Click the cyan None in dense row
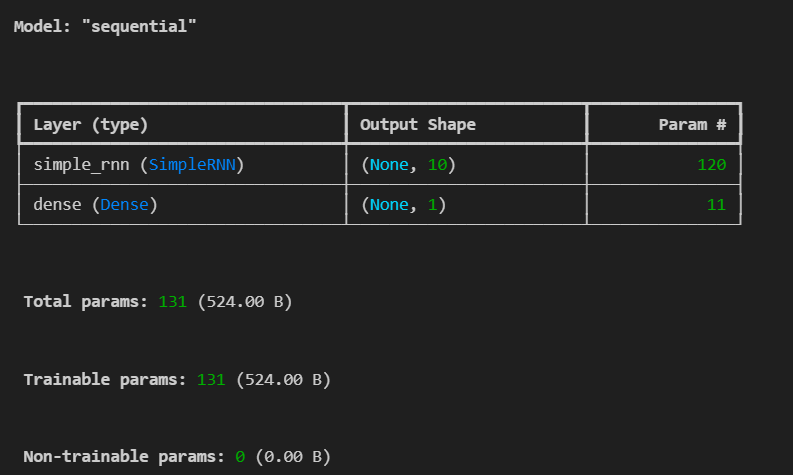Viewport: 793px width, 475px height. pos(389,206)
